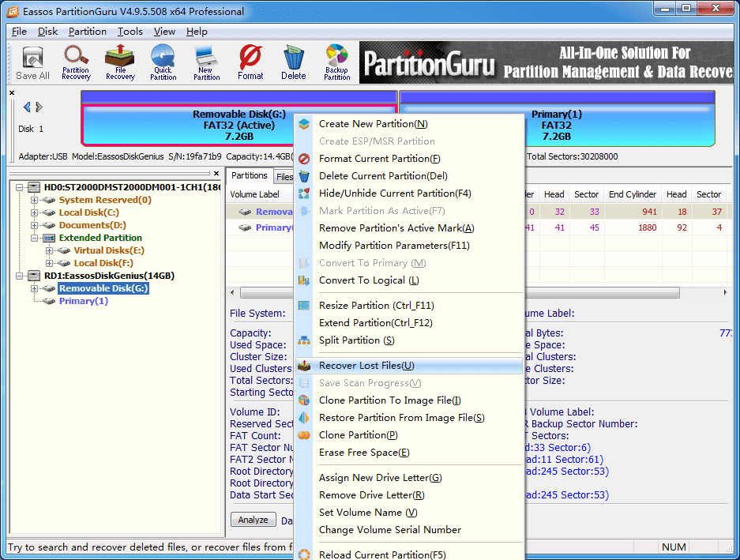Click the Volume Label column header
Screen dimensions: 740x560
click(255, 194)
